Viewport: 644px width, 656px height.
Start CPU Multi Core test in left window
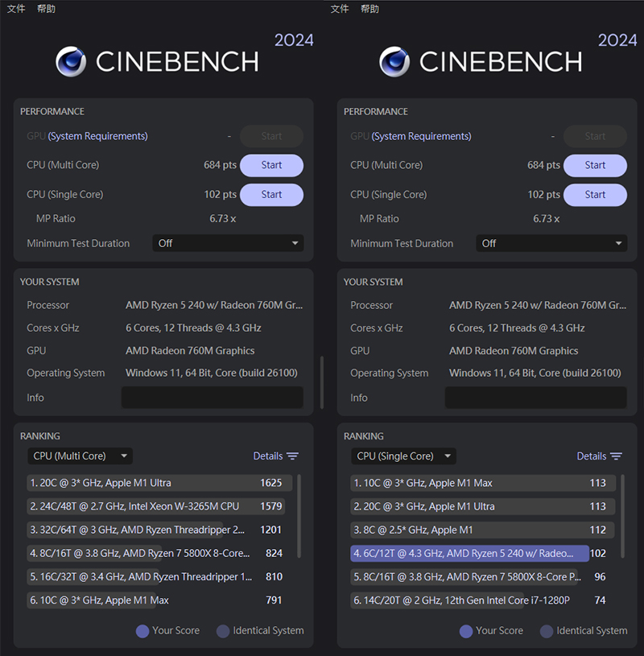coord(271,165)
